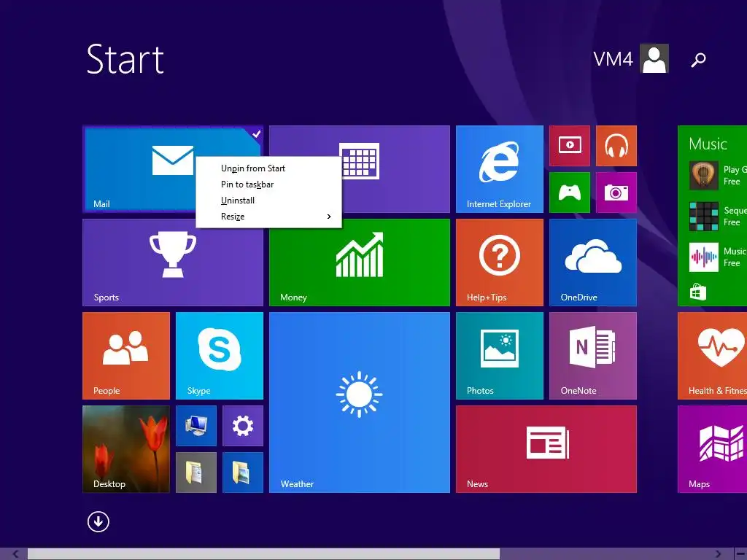The height and width of the screenshot is (560, 747).
Task: Open the OneNote tile
Action: tap(592, 356)
